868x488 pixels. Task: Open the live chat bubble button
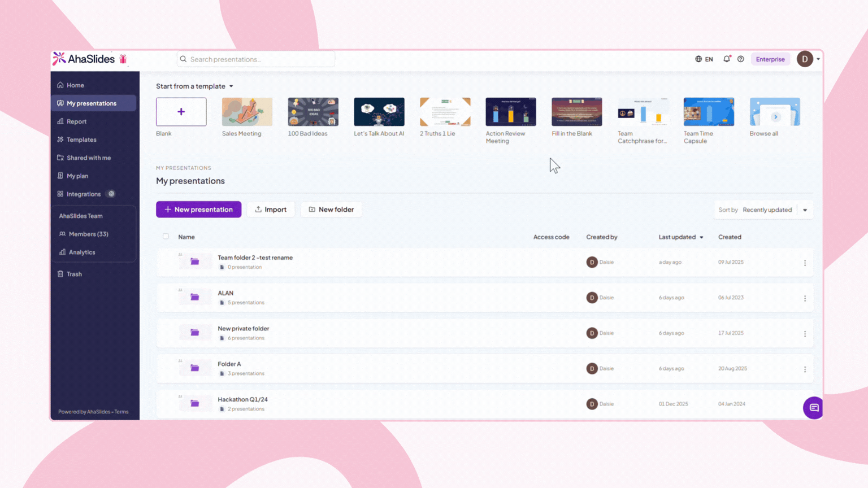click(x=813, y=408)
